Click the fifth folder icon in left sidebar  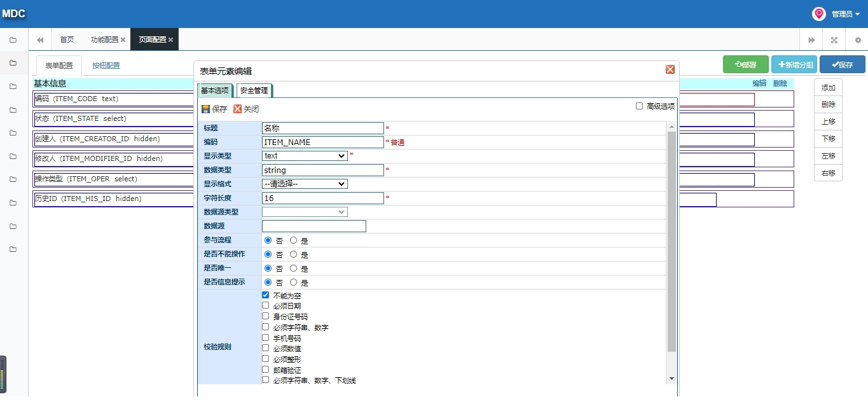click(13, 133)
